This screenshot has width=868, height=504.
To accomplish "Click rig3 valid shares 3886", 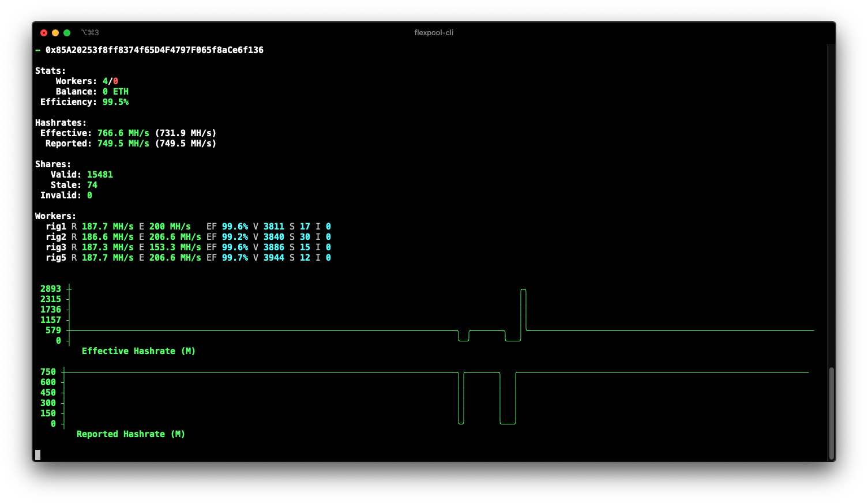I will [274, 247].
